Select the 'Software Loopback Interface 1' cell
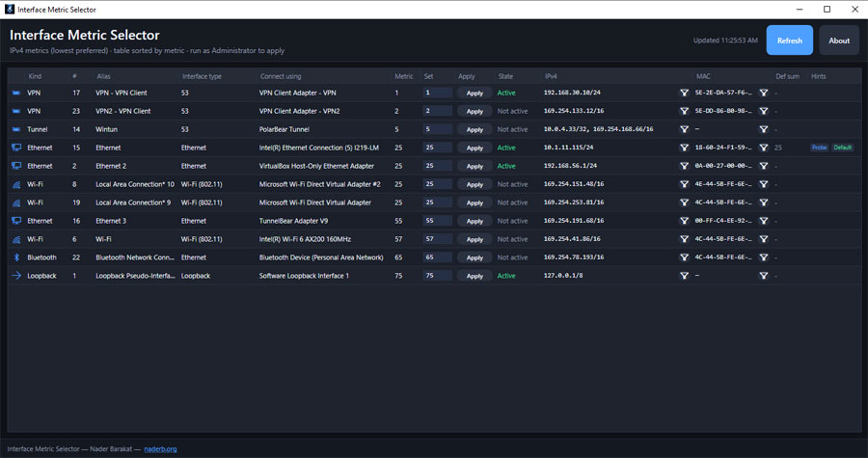 304,276
